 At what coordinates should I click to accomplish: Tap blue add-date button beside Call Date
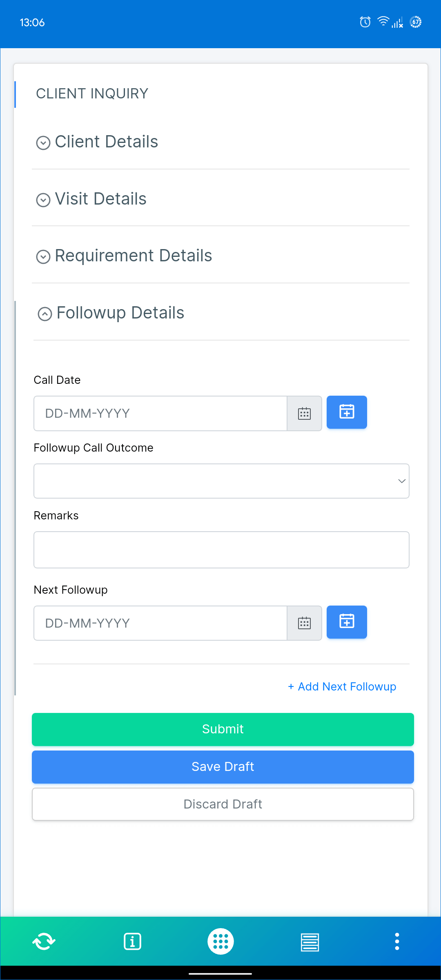(347, 412)
